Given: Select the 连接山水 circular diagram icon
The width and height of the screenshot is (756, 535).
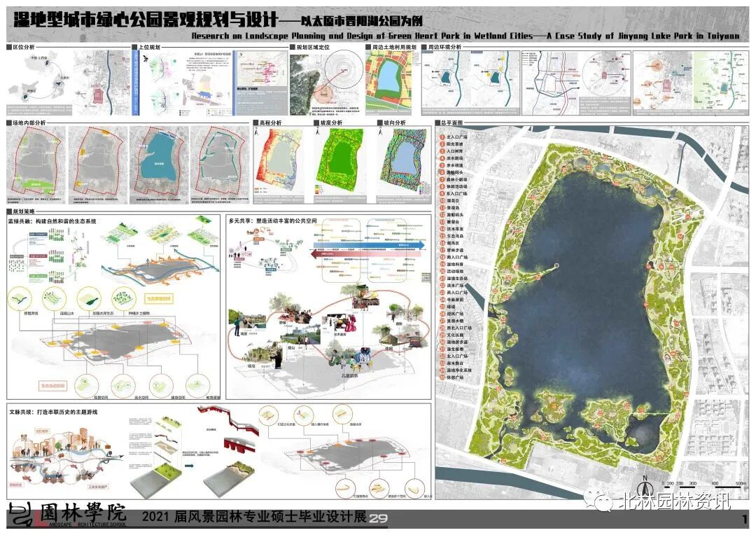Looking at the screenshot, I should click(54, 298).
